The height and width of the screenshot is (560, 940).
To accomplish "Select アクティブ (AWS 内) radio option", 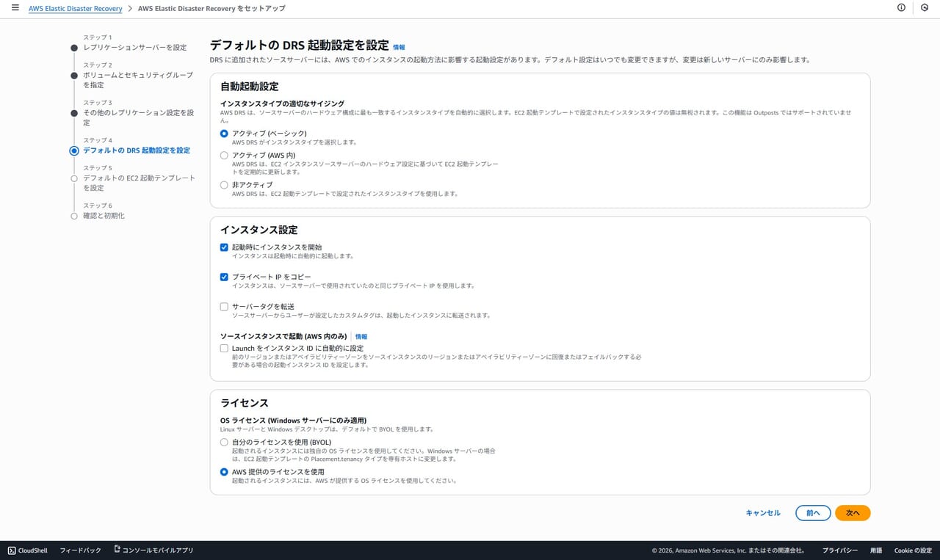I will click(225, 156).
